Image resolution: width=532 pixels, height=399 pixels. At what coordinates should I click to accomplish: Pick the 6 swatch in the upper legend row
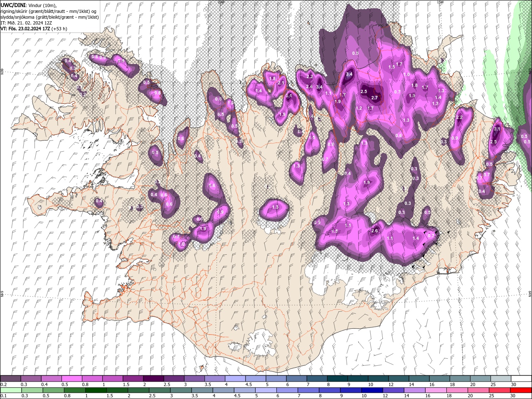pyautogui.click(x=296, y=379)
